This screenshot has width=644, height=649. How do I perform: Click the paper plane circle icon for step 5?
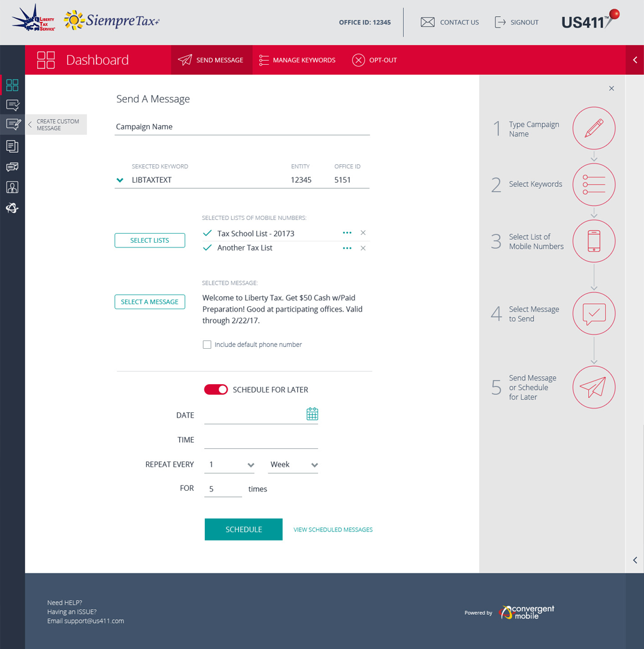point(594,387)
